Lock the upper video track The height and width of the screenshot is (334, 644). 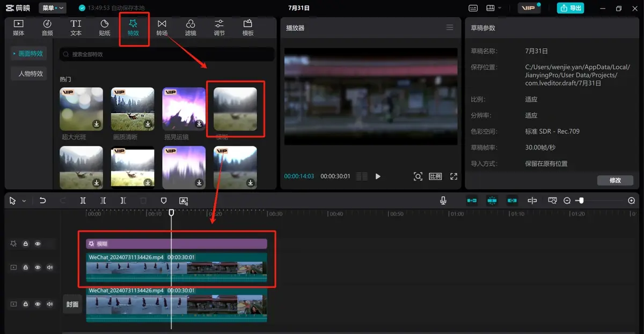[x=25, y=267]
